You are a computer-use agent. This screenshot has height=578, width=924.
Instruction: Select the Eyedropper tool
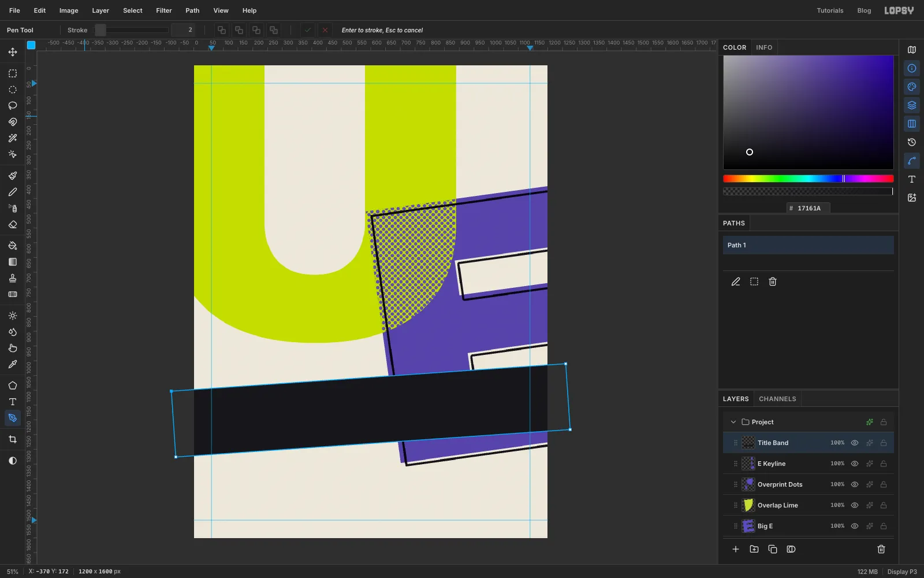tap(13, 364)
